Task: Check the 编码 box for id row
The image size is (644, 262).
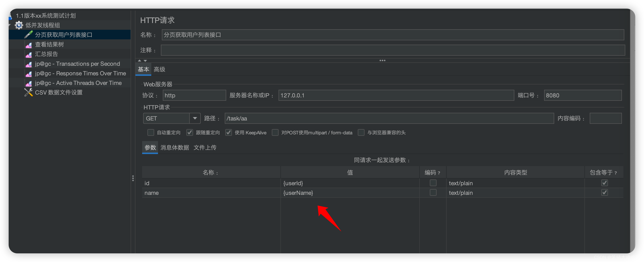Action: tap(433, 183)
